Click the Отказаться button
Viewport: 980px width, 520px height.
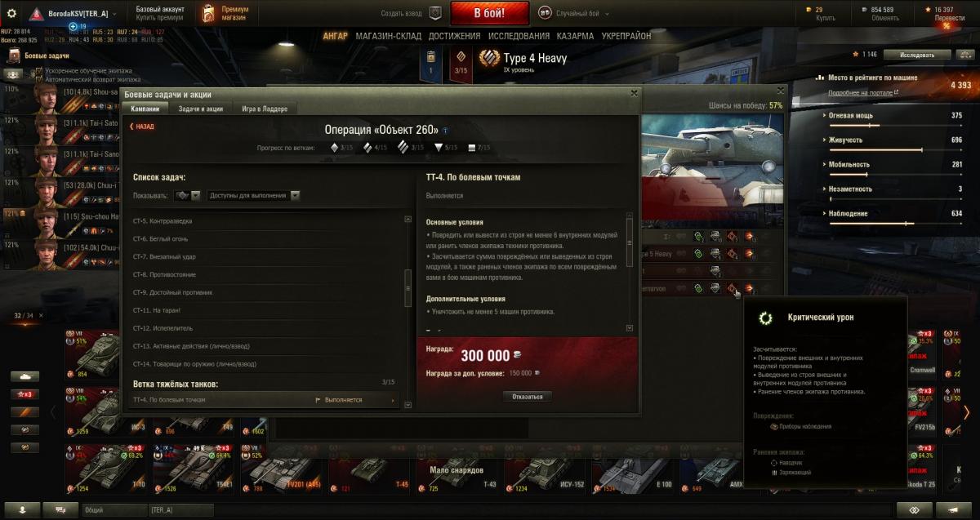527,397
